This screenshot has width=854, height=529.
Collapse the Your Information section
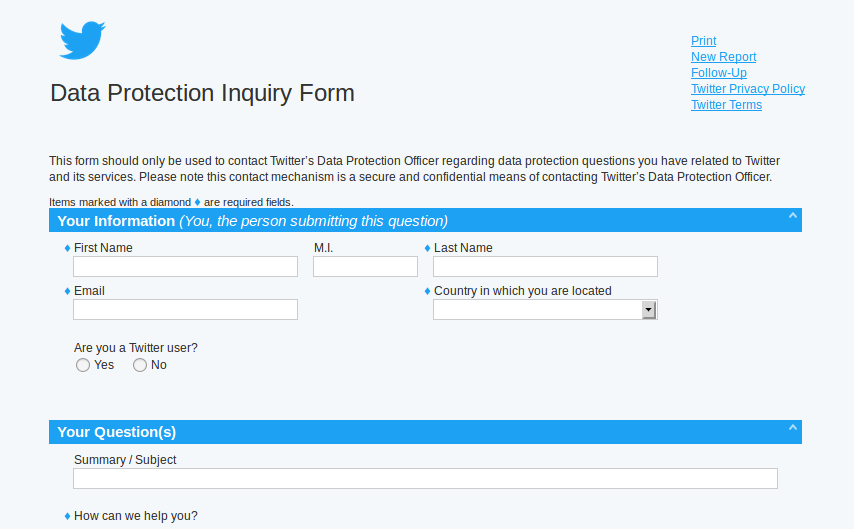coord(792,216)
